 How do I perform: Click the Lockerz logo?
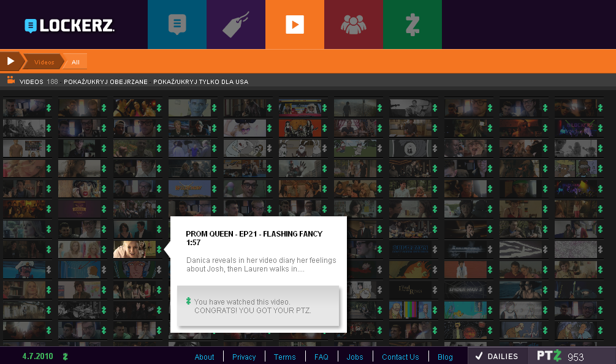pos(69,25)
